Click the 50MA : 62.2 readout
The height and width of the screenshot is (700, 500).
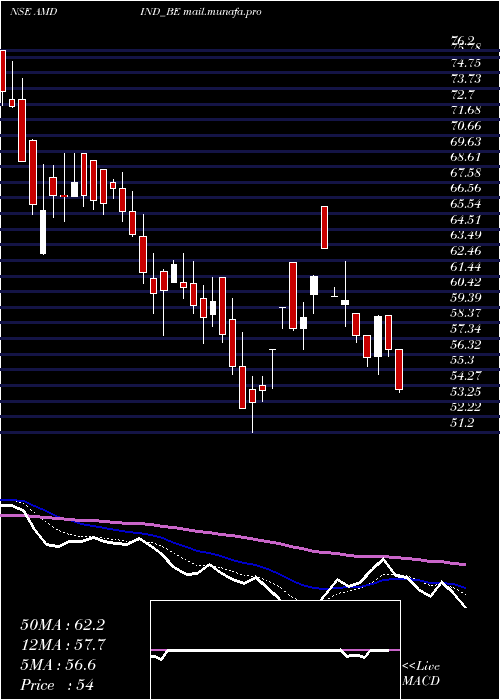62,625
